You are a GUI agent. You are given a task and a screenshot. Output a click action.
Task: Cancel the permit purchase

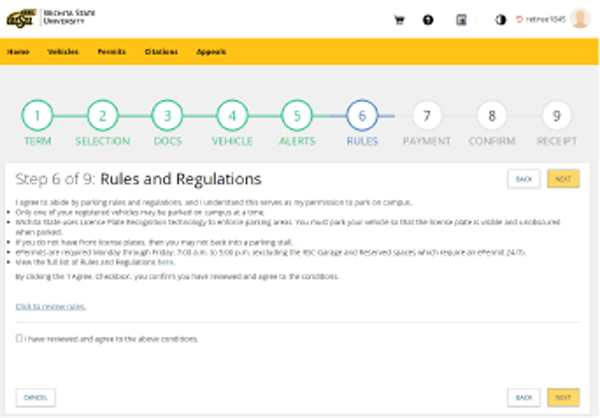[34, 397]
